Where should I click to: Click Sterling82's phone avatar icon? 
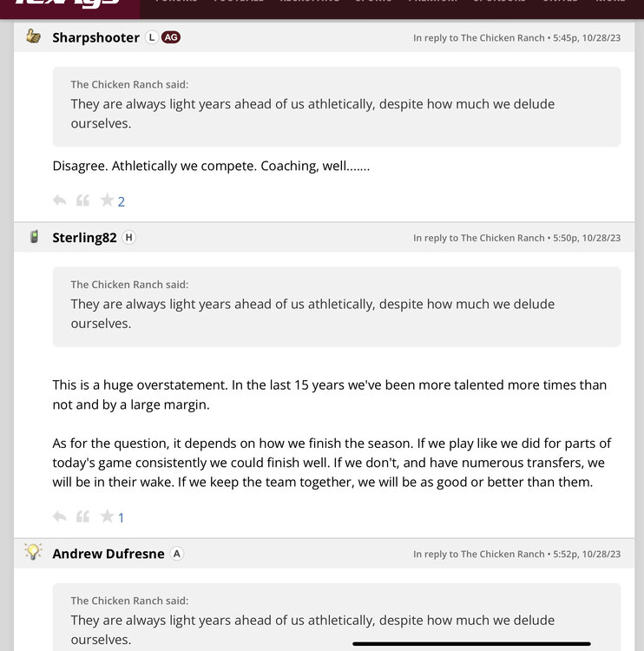click(34, 237)
